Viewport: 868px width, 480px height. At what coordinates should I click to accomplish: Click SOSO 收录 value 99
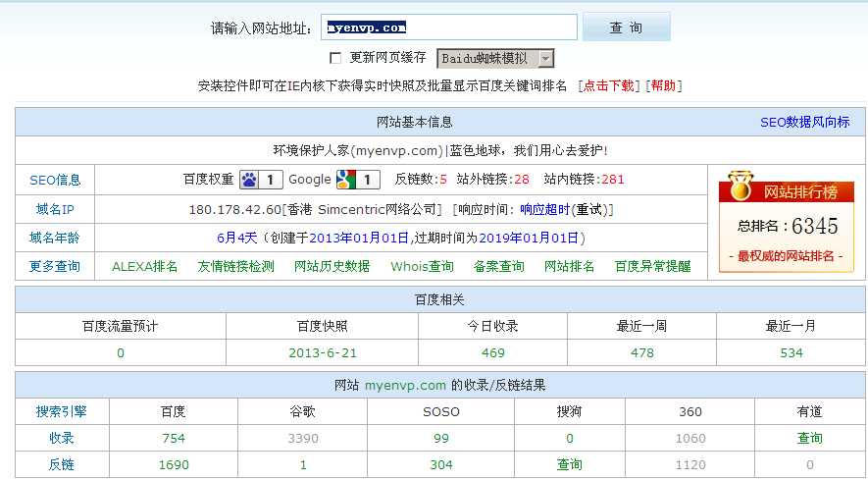click(441, 439)
